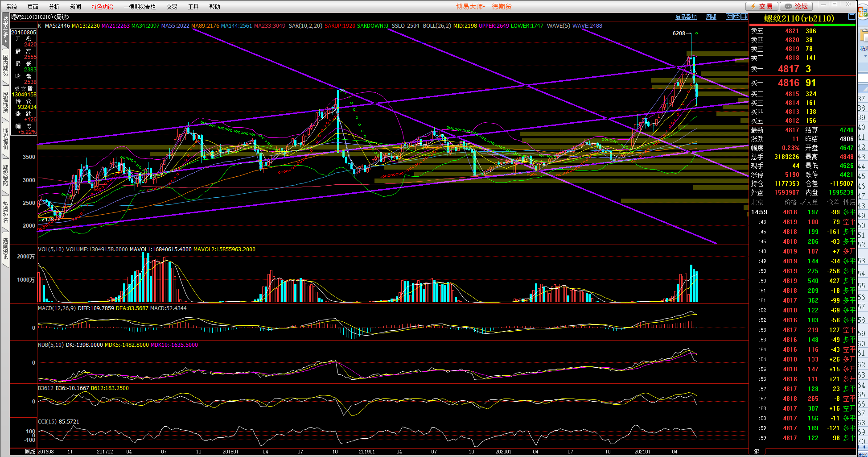Toggle the 大单 large-order filter checkmark
Image resolution: width=868 pixels, height=457 pixels.
(x=802, y=203)
